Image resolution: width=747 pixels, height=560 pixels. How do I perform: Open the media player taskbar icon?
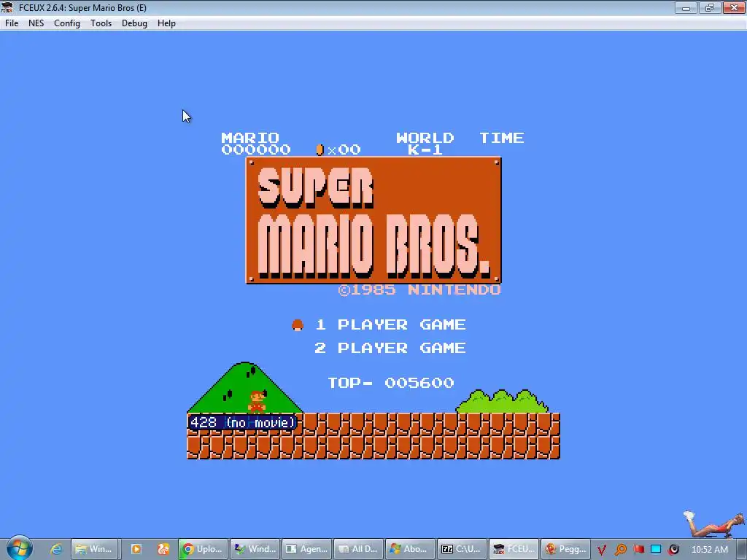136,549
